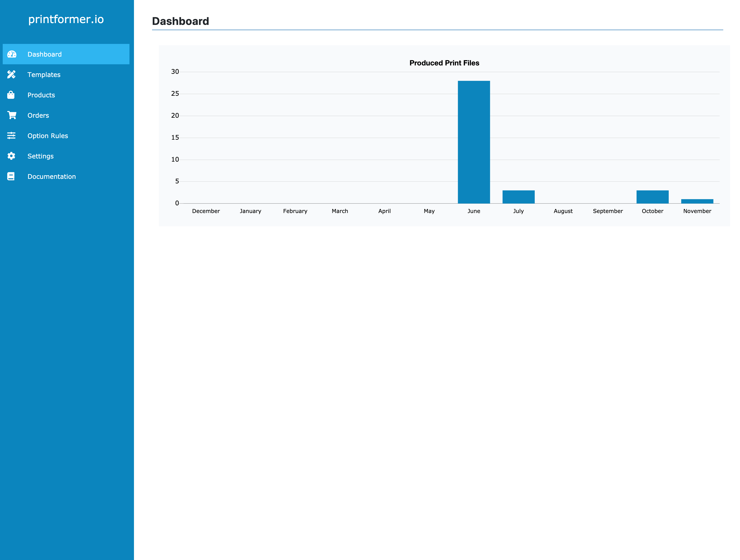Click the July bar in the chart
740x560 pixels.
click(518, 197)
